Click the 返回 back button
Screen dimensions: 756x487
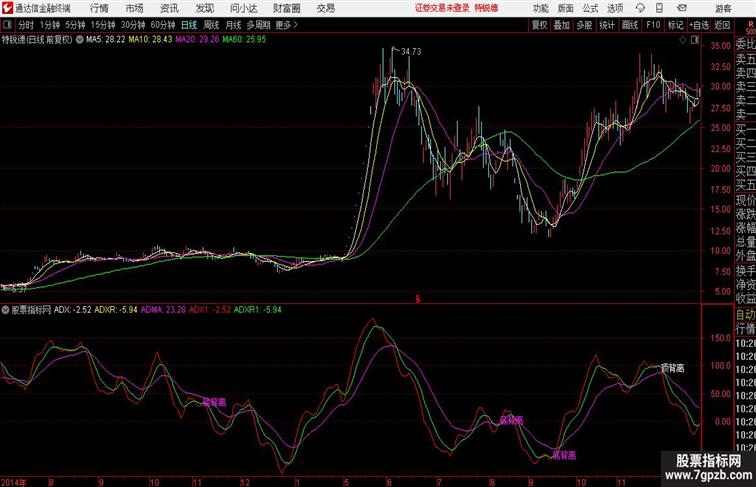click(722, 25)
